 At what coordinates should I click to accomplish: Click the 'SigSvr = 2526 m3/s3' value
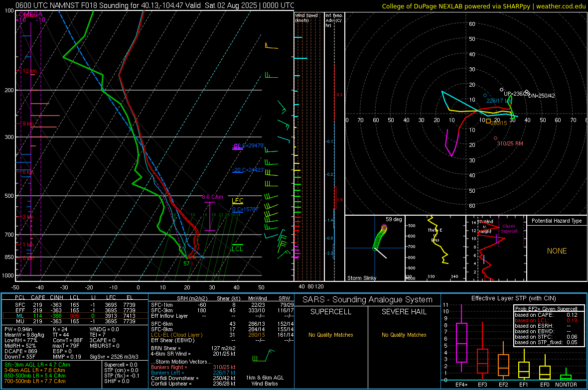114,357
